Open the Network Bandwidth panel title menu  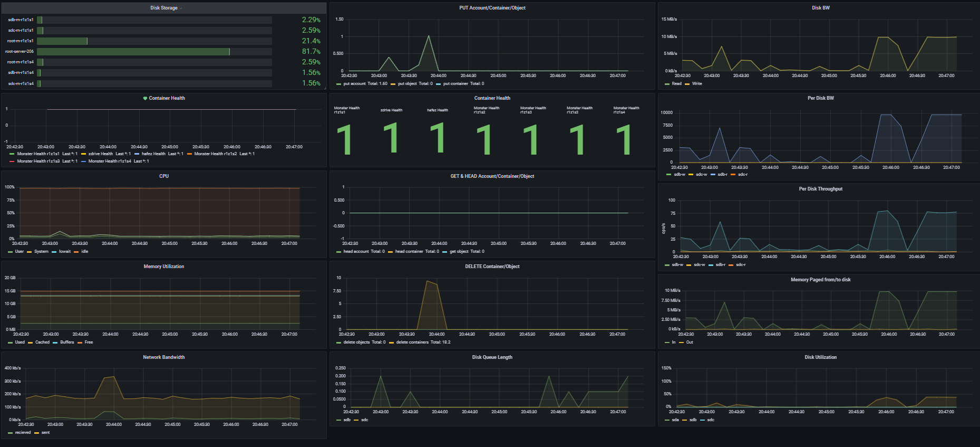[163, 357]
